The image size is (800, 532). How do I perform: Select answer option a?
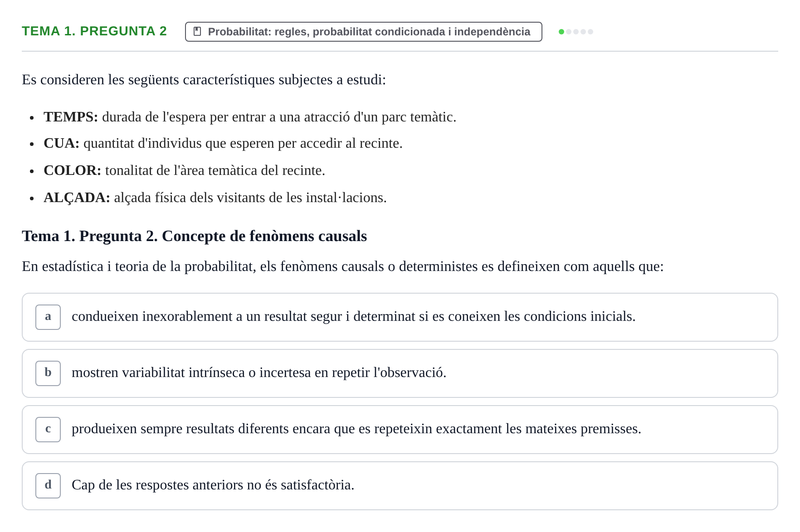[x=400, y=317]
